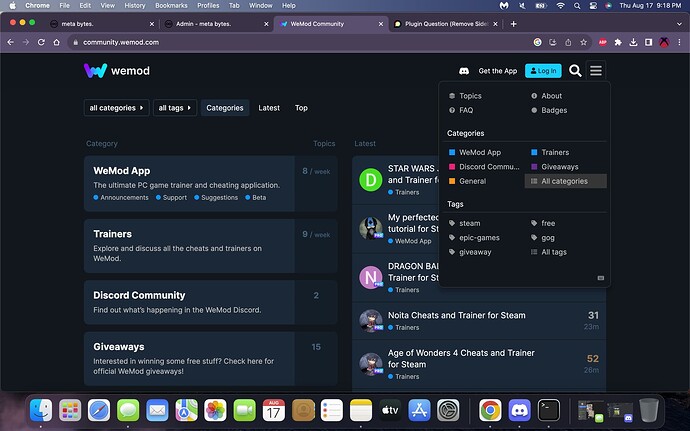Open the Discord icon link in header
The width and height of the screenshot is (690, 431).
(464, 71)
